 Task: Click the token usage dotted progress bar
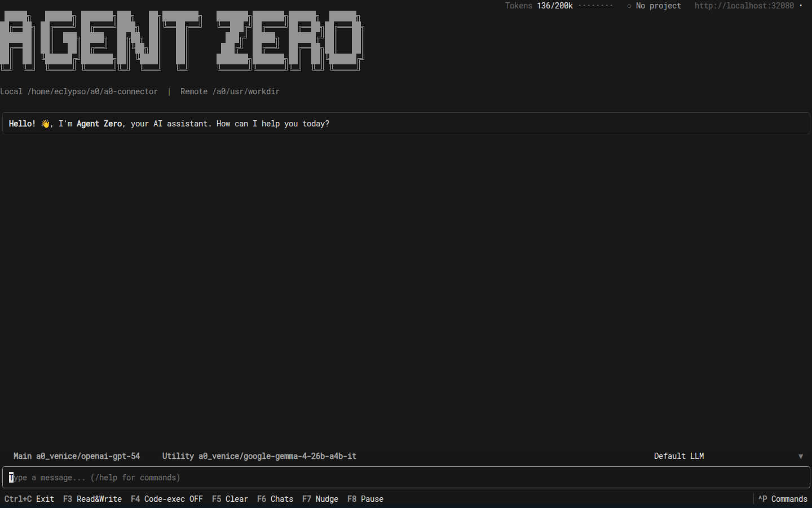[x=595, y=6]
